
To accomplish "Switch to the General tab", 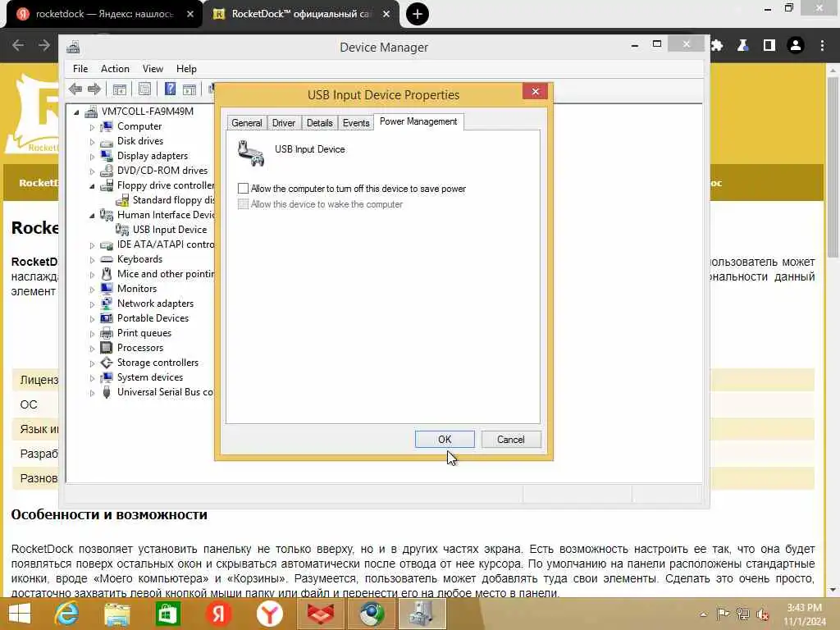I will coord(246,123).
